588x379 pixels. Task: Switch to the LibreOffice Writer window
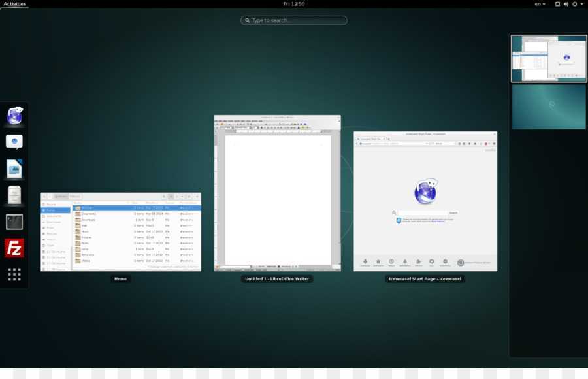click(278, 193)
